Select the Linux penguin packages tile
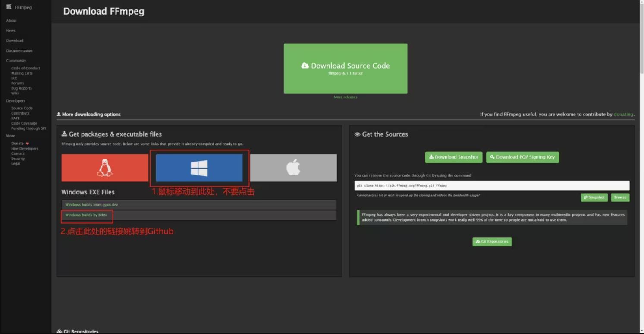644x334 pixels. point(105,168)
